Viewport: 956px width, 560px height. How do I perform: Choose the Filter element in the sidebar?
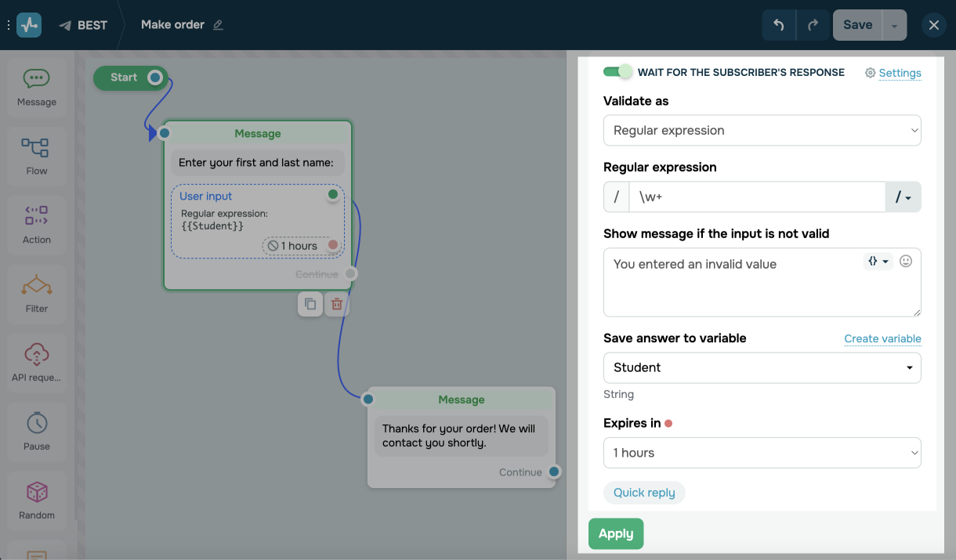click(36, 293)
